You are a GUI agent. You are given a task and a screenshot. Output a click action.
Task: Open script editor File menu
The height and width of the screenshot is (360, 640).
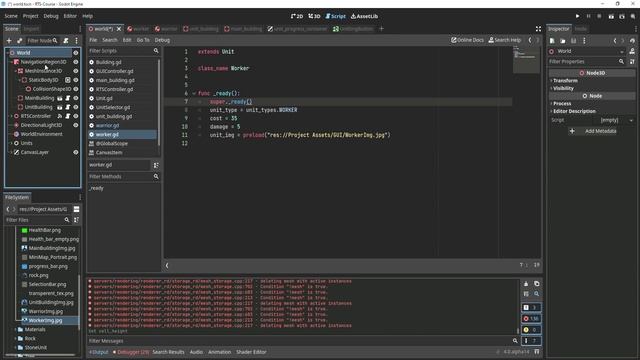coord(93,40)
